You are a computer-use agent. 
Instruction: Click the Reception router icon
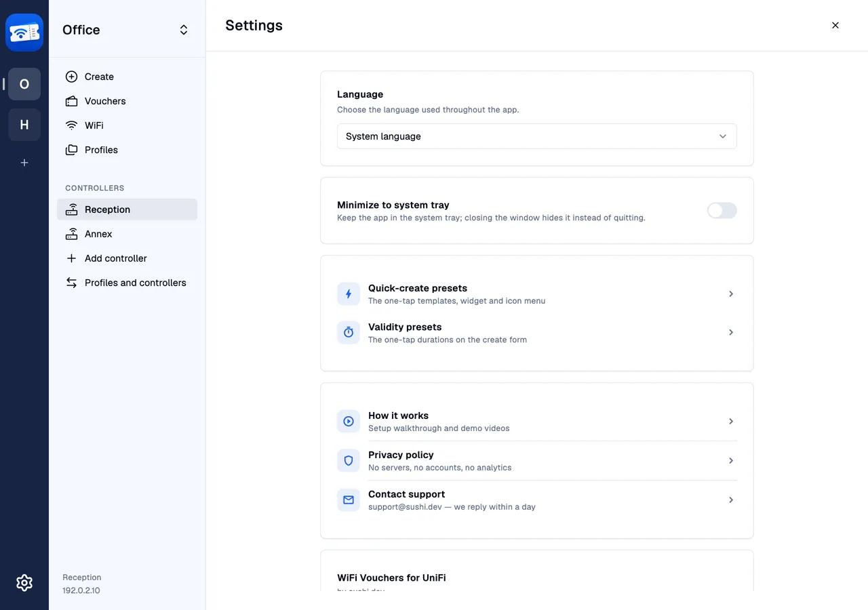[71, 209]
